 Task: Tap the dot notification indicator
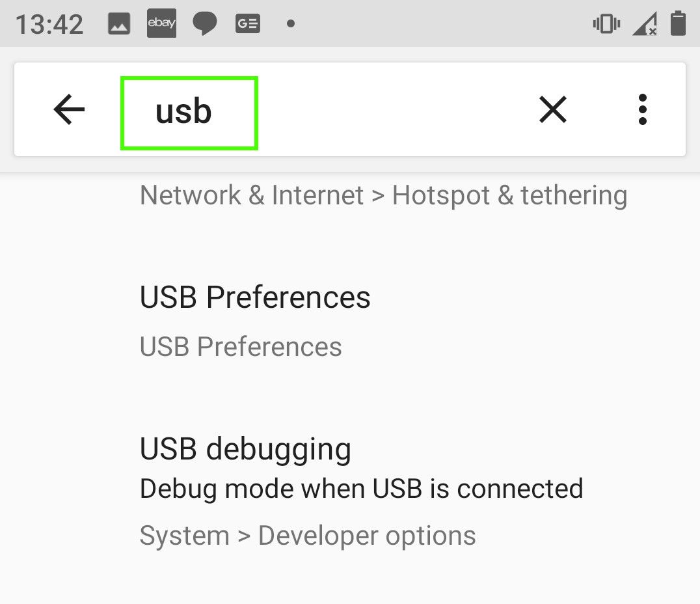pos(290,23)
